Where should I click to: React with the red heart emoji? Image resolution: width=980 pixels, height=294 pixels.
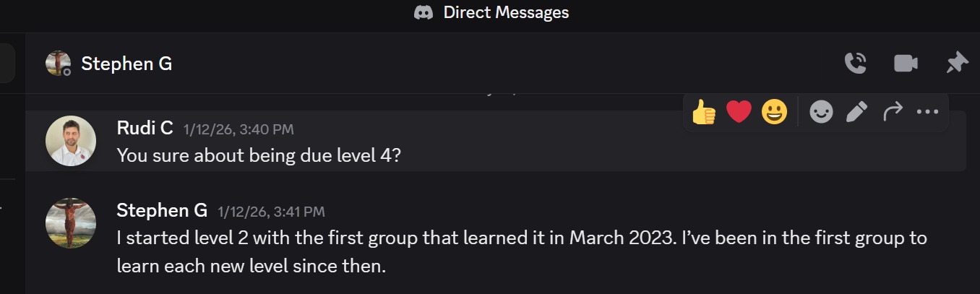[x=739, y=112]
